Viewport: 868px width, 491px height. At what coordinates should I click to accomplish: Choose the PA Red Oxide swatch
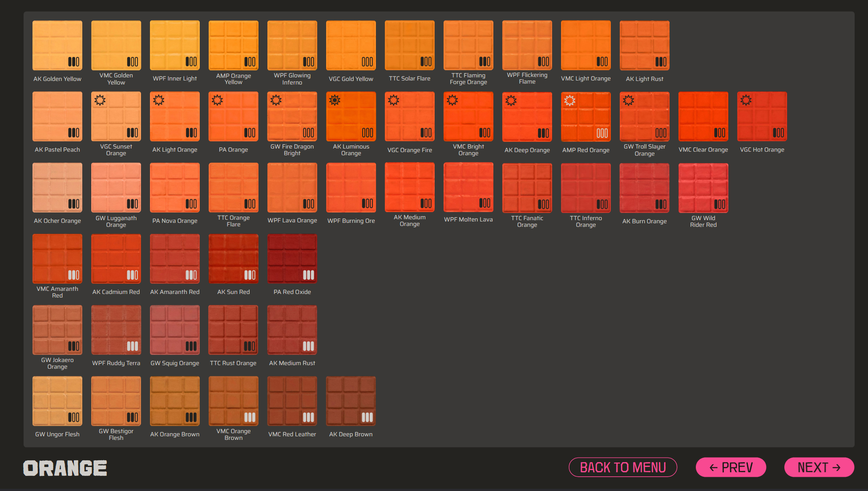click(292, 259)
